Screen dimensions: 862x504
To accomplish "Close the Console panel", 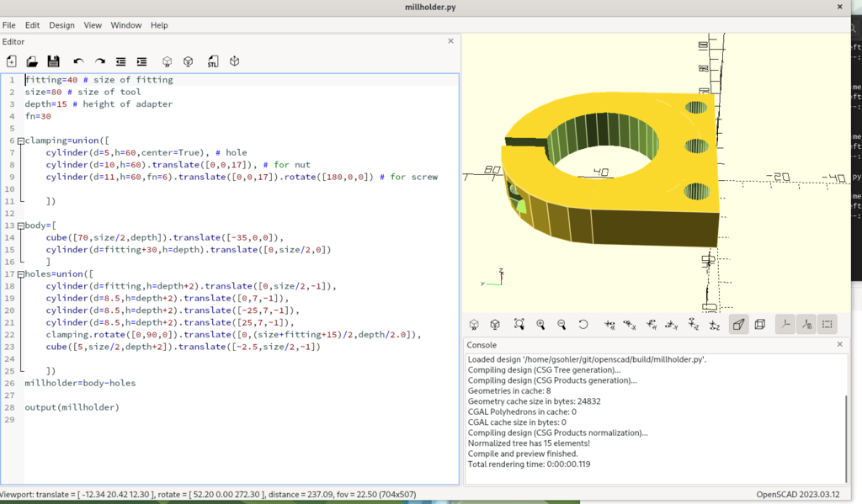I will coord(839,344).
